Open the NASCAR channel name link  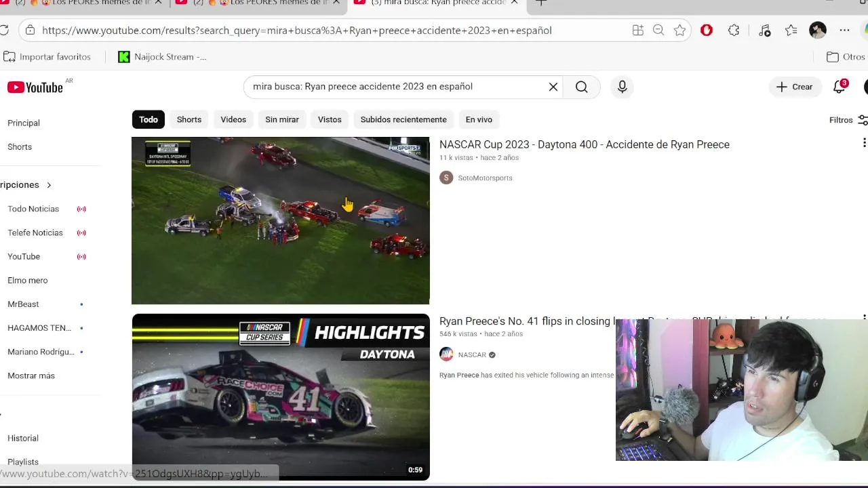472,354
